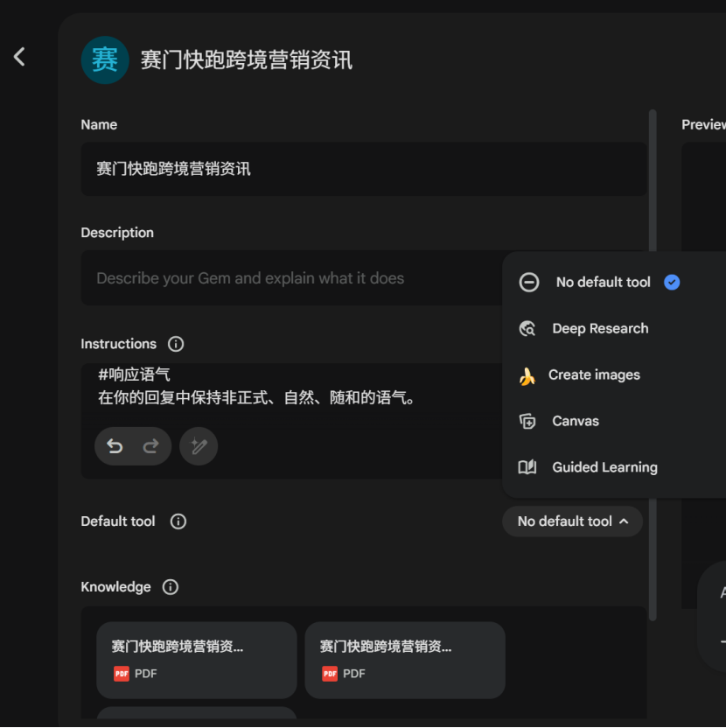The image size is (726, 728).
Task: Choose Deep Research as default tool
Action: [x=614, y=328]
